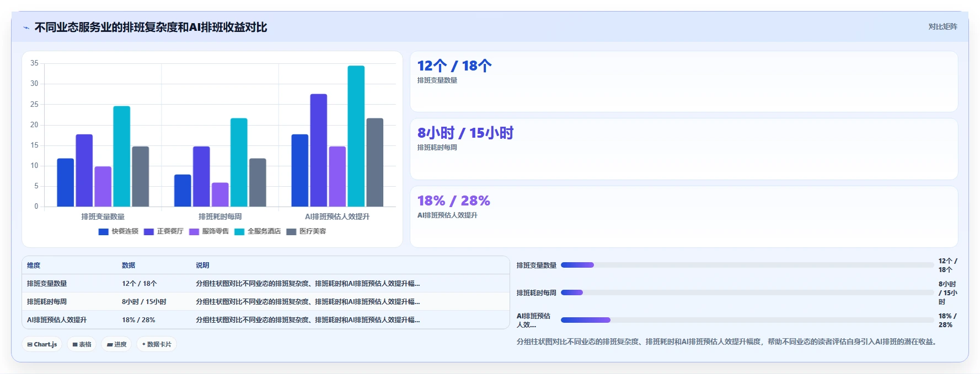Toggle the 全服务酒店 legend entry
The height and width of the screenshot is (374, 980).
tap(258, 231)
